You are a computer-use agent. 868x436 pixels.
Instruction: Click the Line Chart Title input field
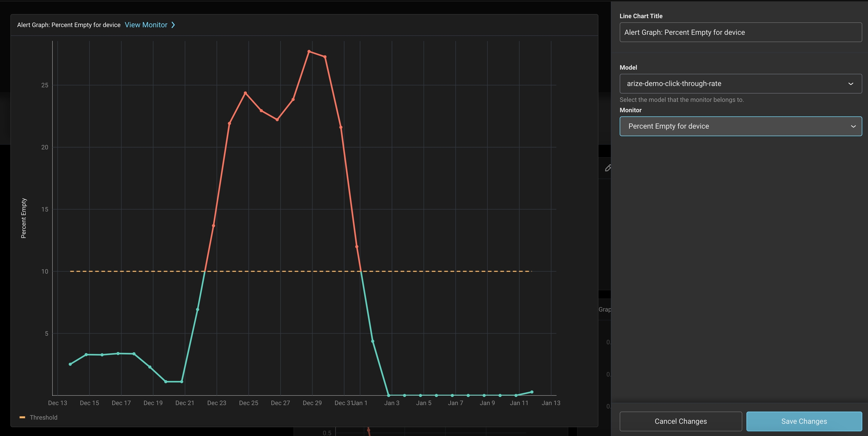coord(740,32)
